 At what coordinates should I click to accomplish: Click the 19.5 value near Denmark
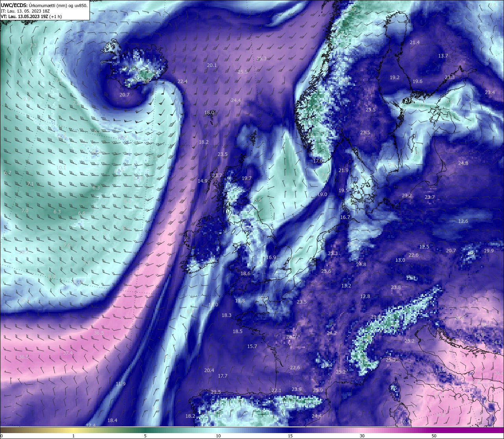click(343, 191)
